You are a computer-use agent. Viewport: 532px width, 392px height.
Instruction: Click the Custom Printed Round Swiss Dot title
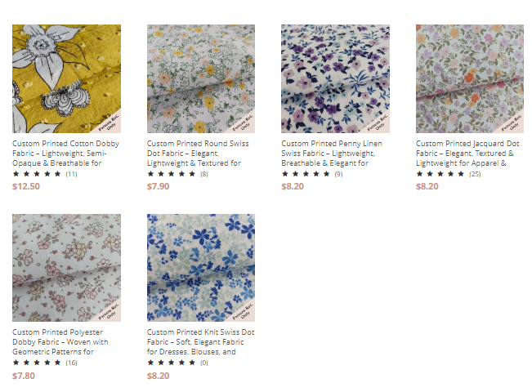point(198,154)
